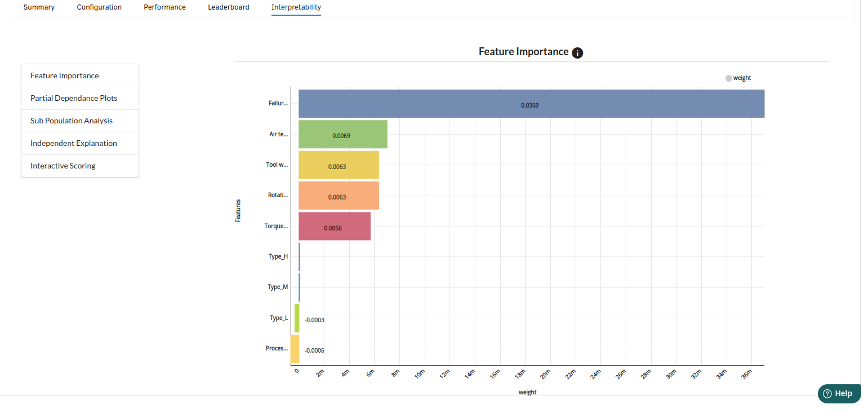This screenshot has height=413, width=868.
Task: Click the Interpretability tab
Action: coord(296,7)
